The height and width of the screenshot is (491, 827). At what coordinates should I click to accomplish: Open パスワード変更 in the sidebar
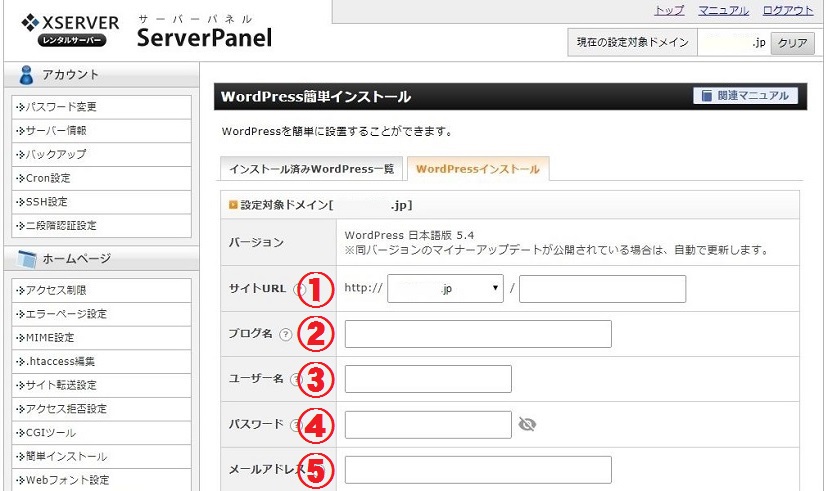pos(101,107)
